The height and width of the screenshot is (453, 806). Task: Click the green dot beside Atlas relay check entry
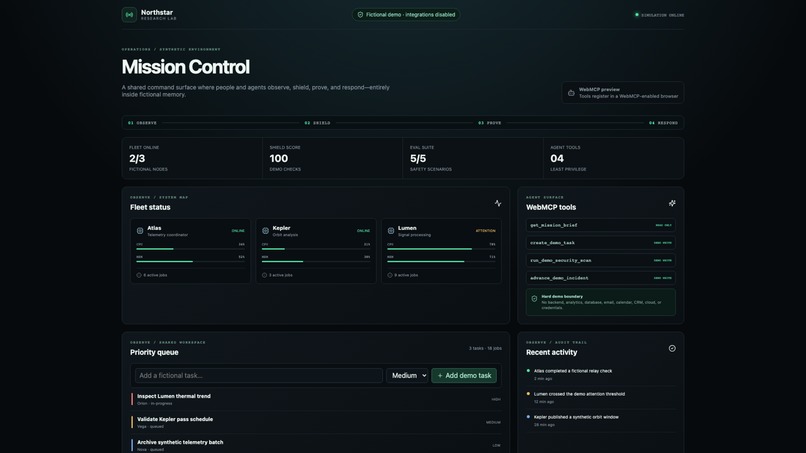click(528, 371)
